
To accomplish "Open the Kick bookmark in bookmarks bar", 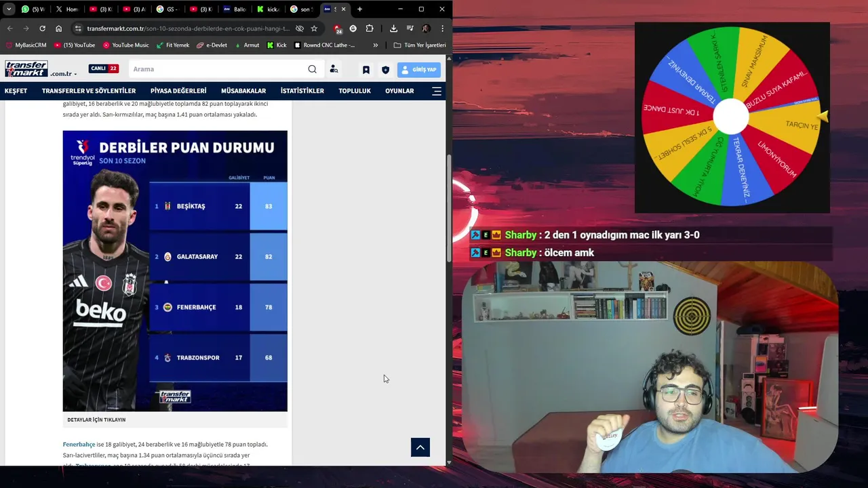I will tap(277, 45).
